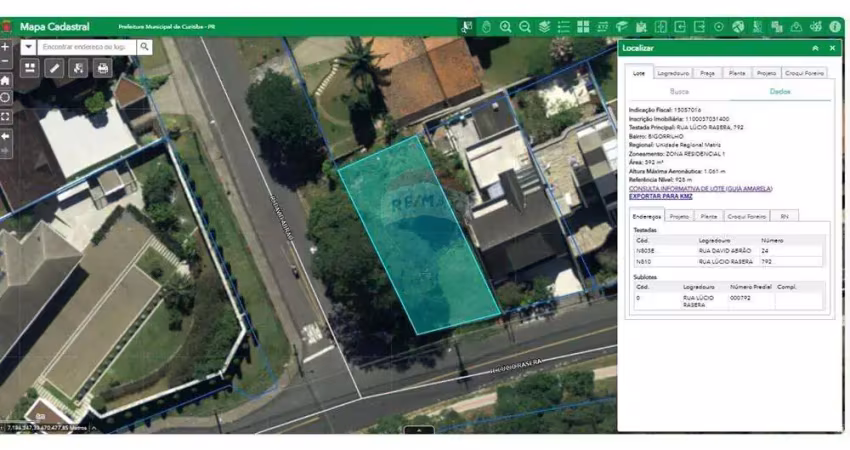This screenshot has height=450, width=850.
Task: Select the ruler measurement tool
Action: 54,68
